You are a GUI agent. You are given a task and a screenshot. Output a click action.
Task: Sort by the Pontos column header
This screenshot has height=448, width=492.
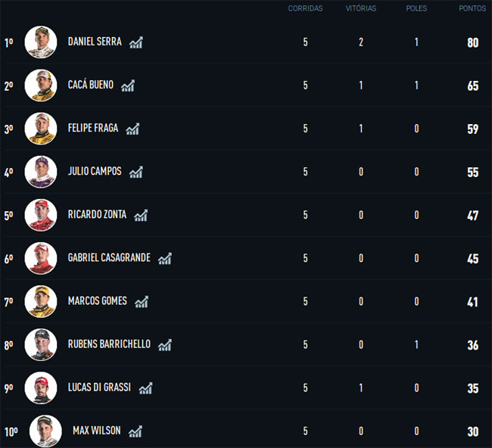click(x=472, y=8)
